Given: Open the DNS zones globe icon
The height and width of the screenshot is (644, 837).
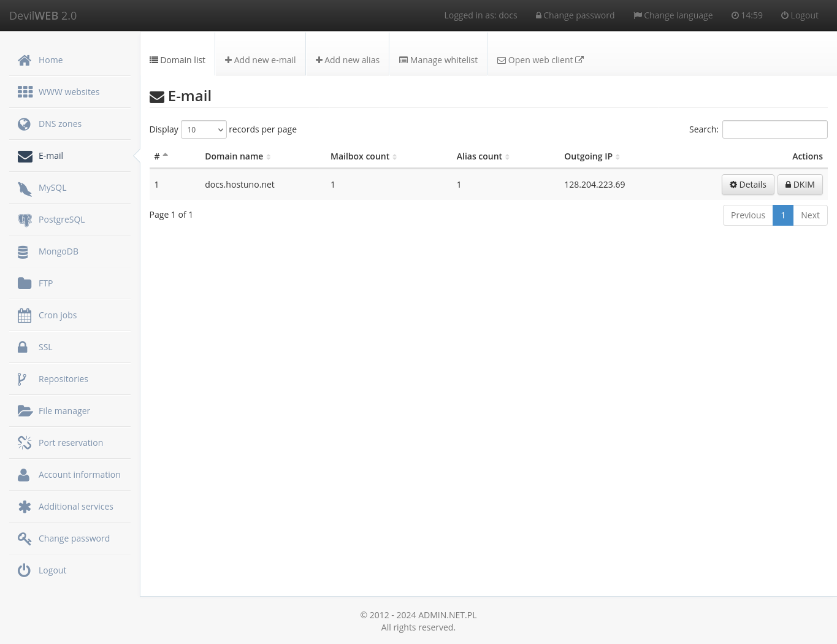Looking at the screenshot, I should (24, 124).
